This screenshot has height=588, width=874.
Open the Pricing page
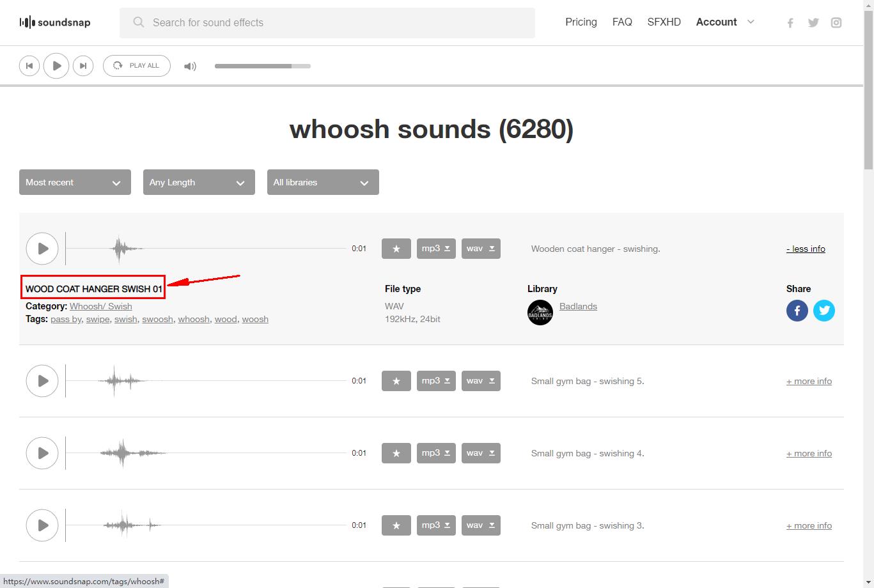581,22
